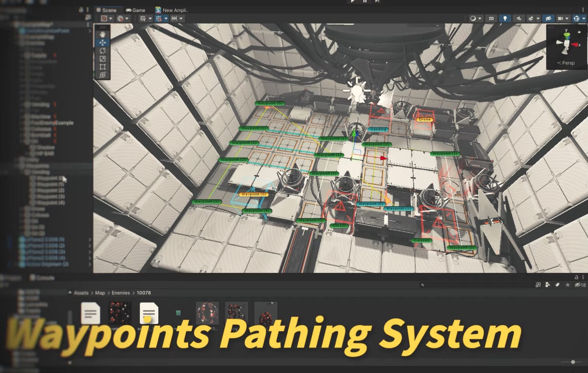The width and height of the screenshot is (588, 373).
Task: Toggle scene effects layers icon
Action: click(x=531, y=18)
